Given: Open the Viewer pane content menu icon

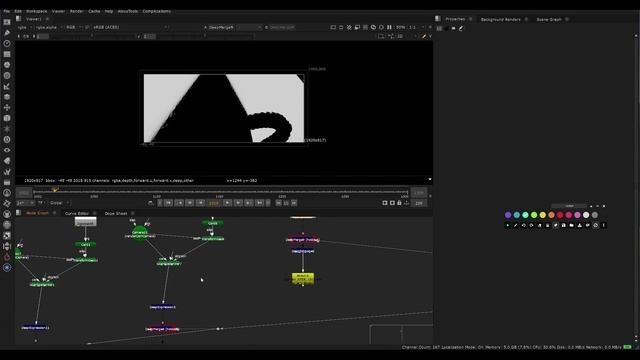Looking at the screenshot, I should click(x=18, y=19).
